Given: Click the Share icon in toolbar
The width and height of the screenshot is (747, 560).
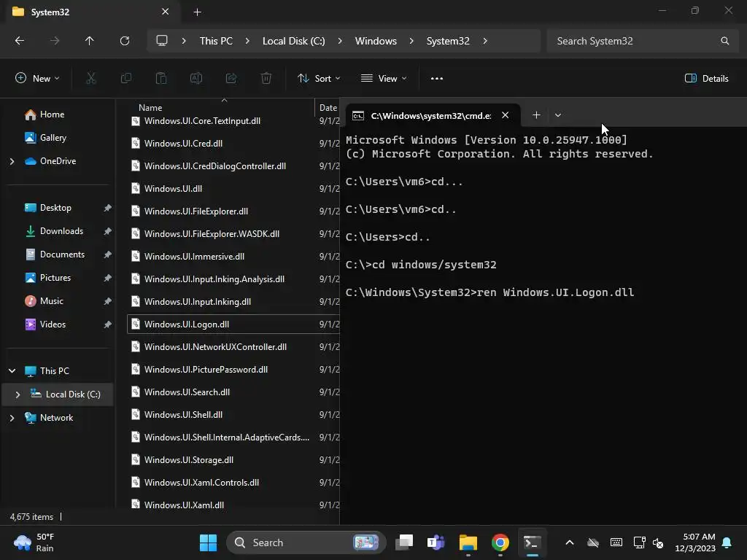Looking at the screenshot, I should coord(231,78).
